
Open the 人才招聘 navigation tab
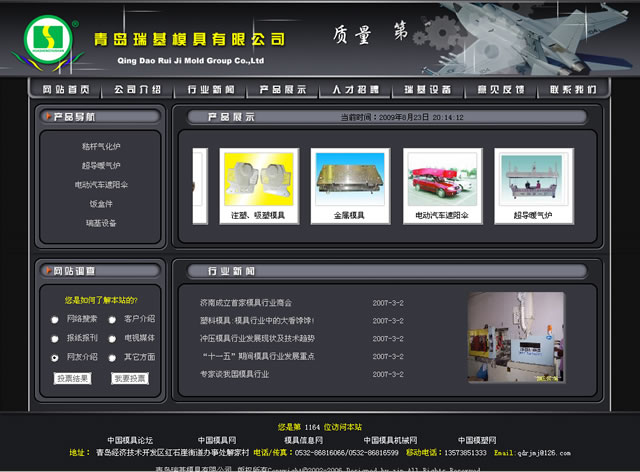click(355, 89)
